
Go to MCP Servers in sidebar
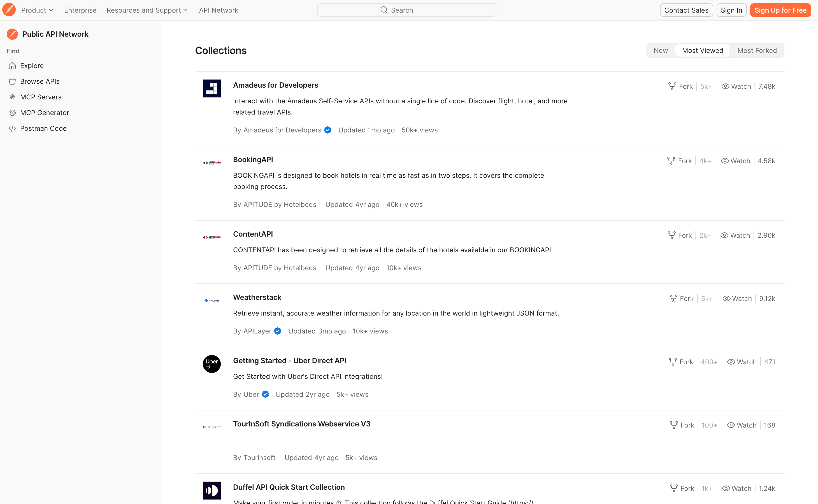click(x=41, y=97)
